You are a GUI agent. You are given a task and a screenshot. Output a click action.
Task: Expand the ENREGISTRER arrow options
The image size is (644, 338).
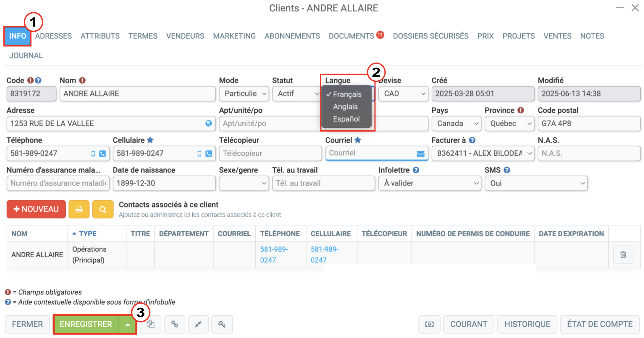(x=128, y=324)
